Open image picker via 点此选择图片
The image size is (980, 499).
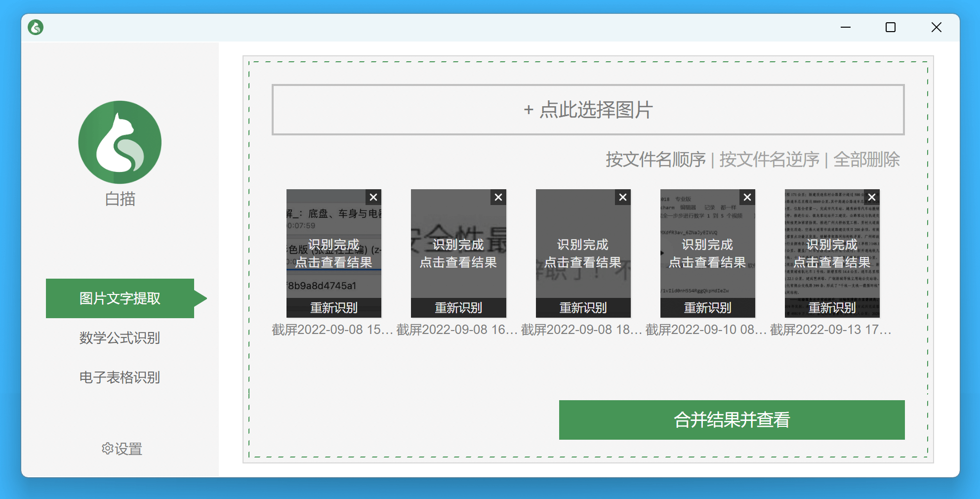tap(588, 110)
